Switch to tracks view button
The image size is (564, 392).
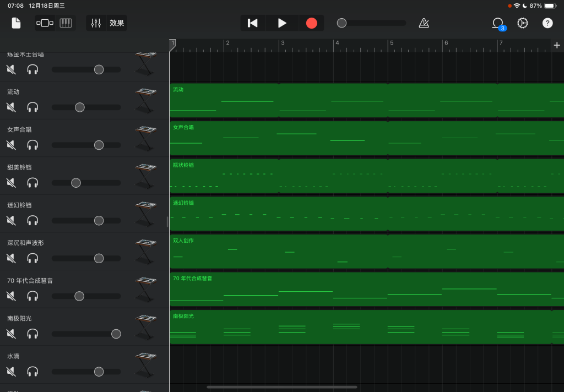tap(45, 23)
